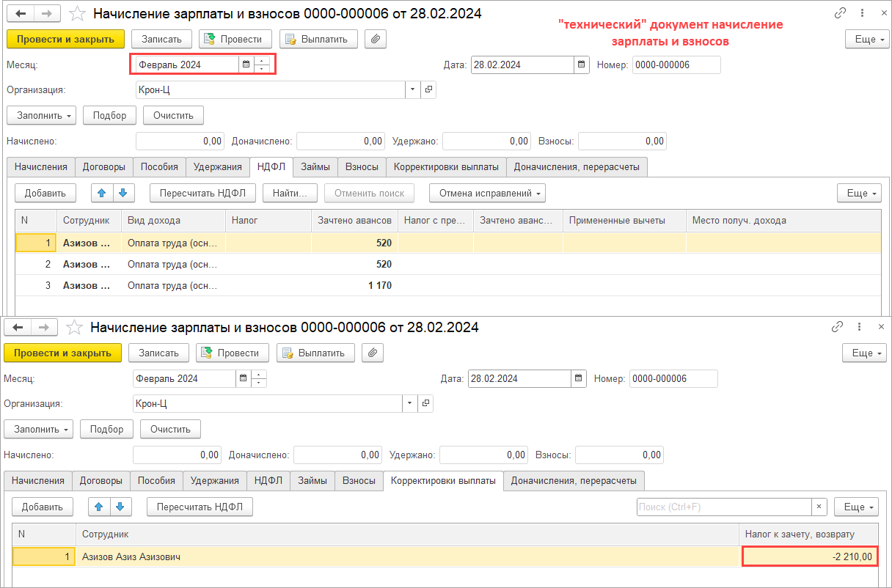Open Еще menu beside the lower search field
Image resolution: width=892 pixels, height=588 pixels.
(x=858, y=507)
